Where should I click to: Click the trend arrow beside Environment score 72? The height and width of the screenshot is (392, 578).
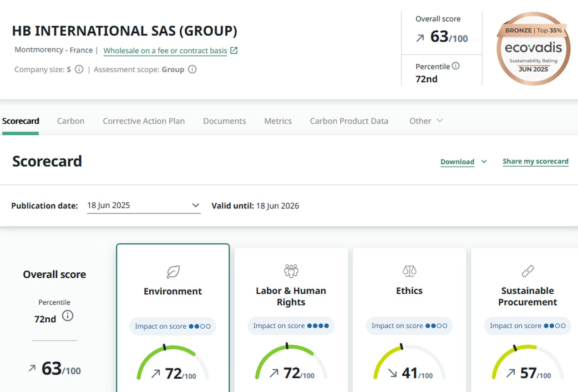point(156,374)
